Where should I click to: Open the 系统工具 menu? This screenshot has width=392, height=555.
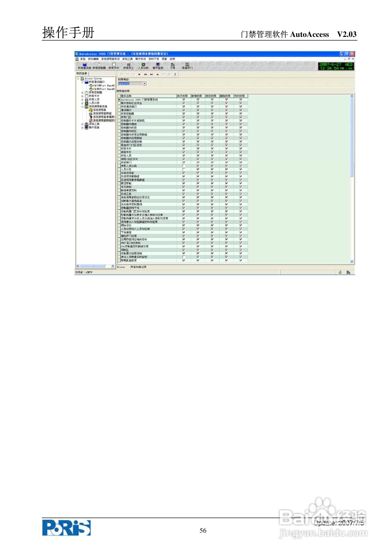point(127,59)
